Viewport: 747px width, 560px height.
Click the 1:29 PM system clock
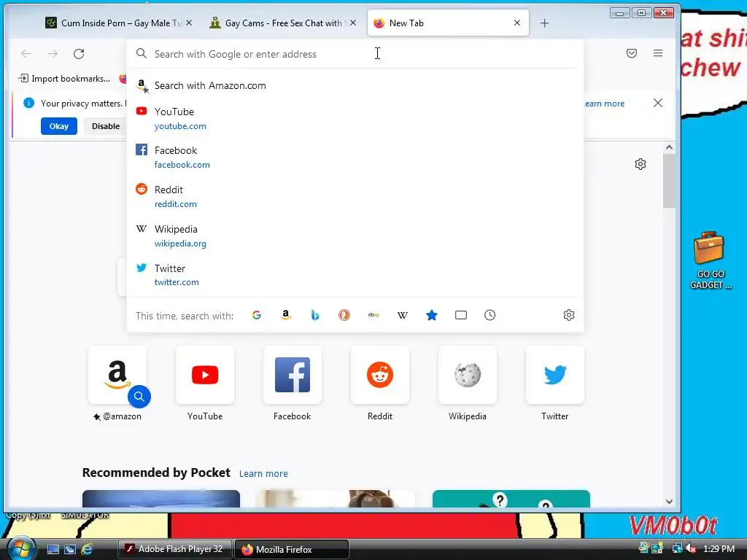[x=719, y=548]
